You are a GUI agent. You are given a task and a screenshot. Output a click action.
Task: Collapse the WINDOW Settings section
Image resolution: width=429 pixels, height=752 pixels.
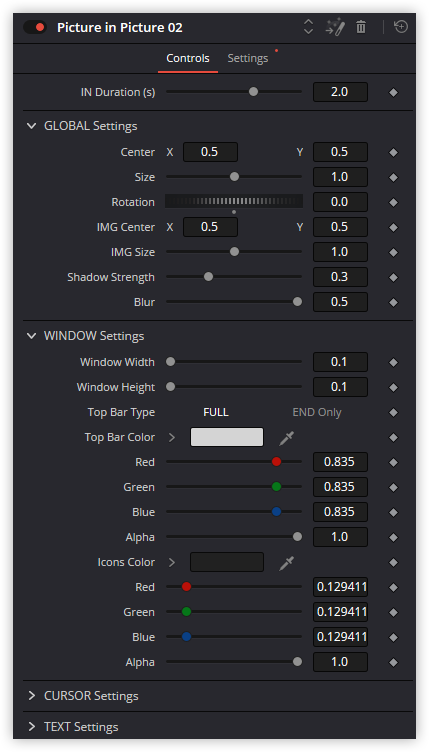pyautogui.click(x=32, y=336)
